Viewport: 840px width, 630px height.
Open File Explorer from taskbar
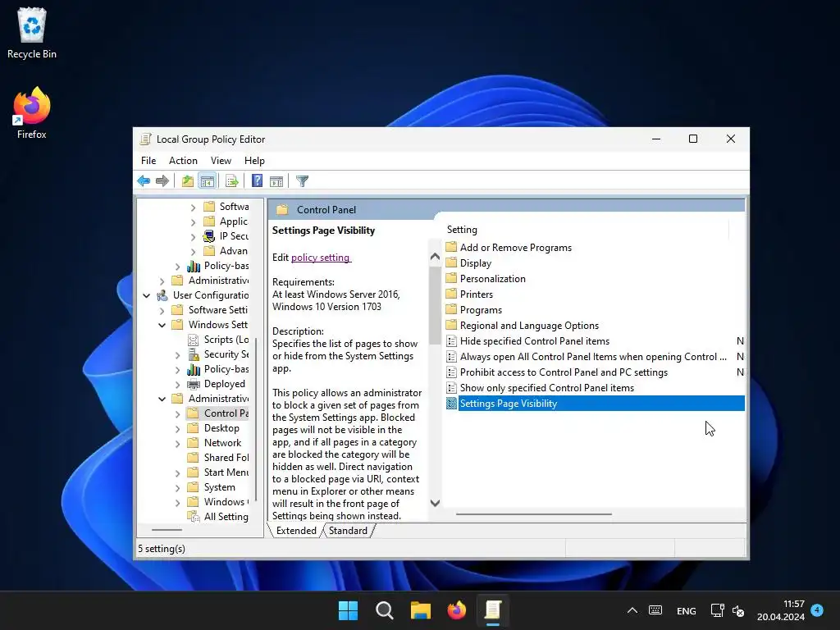421,610
